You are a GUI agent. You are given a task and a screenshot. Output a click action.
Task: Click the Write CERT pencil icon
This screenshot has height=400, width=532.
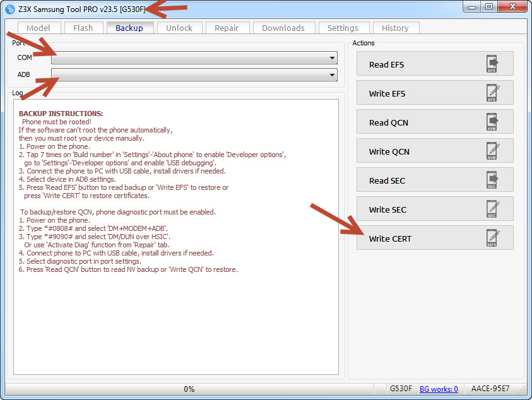pyautogui.click(x=493, y=238)
